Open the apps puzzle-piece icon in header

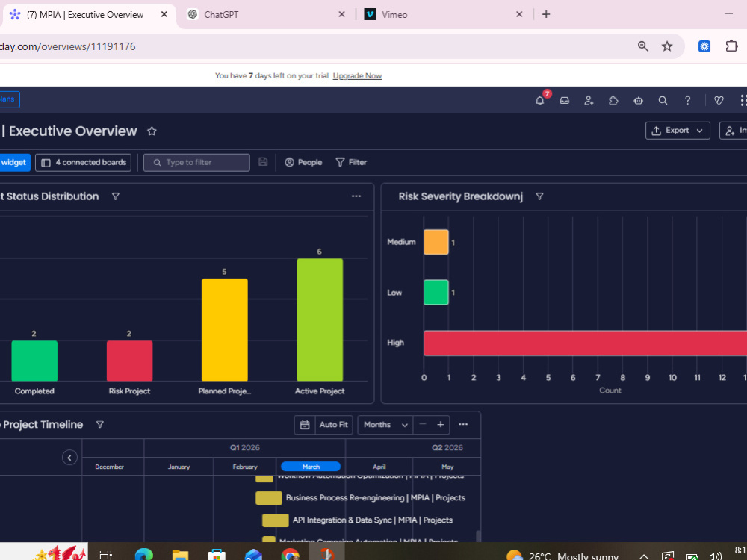coord(613,101)
